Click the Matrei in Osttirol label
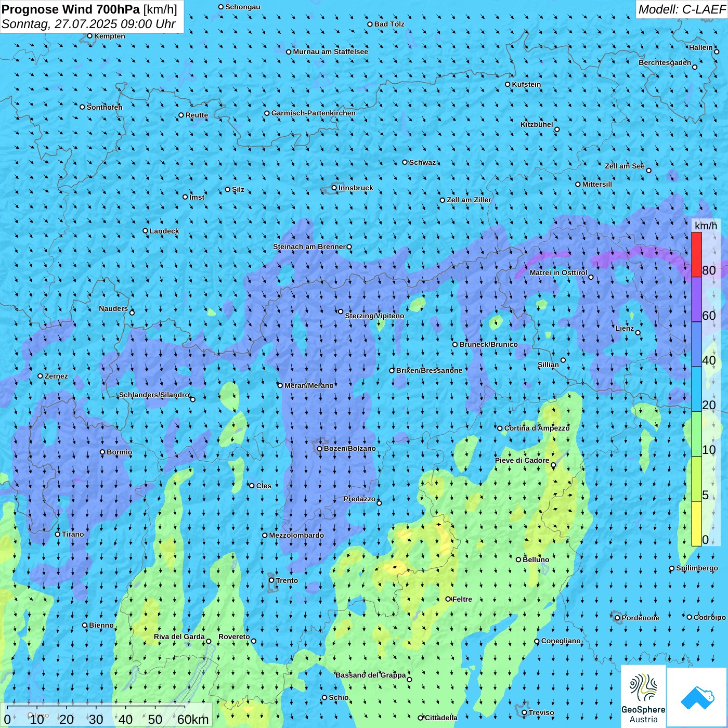Screen dimensions: 728x728 558,272
